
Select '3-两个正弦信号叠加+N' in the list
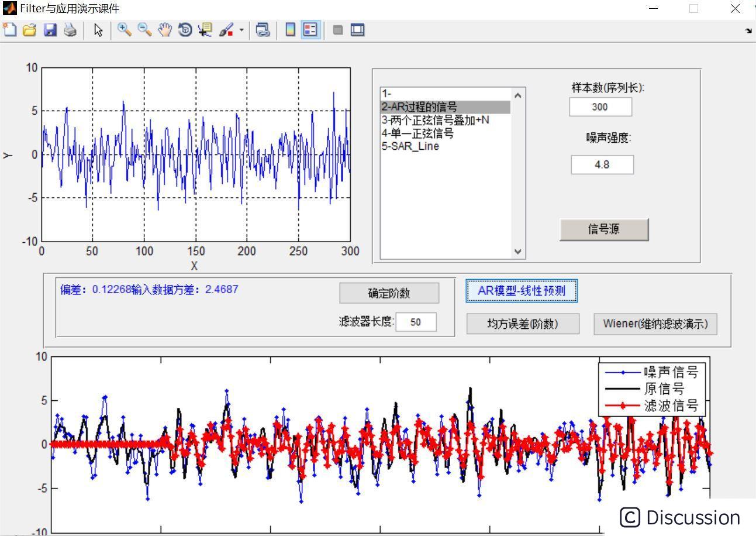(x=446, y=120)
